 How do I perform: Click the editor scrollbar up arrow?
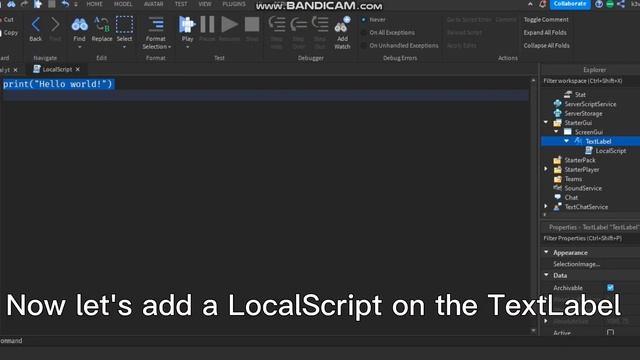click(533, 81)
